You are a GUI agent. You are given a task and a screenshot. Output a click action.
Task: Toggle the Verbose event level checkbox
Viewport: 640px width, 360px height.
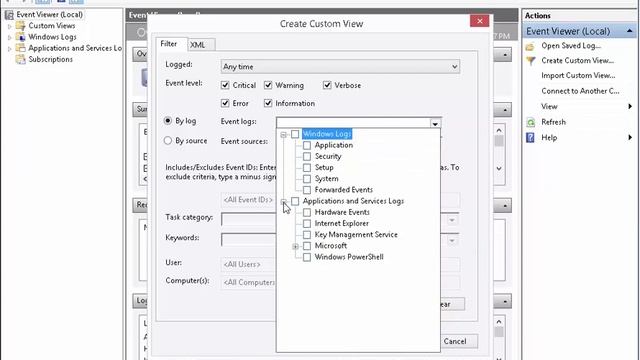(x=327, y=85)
